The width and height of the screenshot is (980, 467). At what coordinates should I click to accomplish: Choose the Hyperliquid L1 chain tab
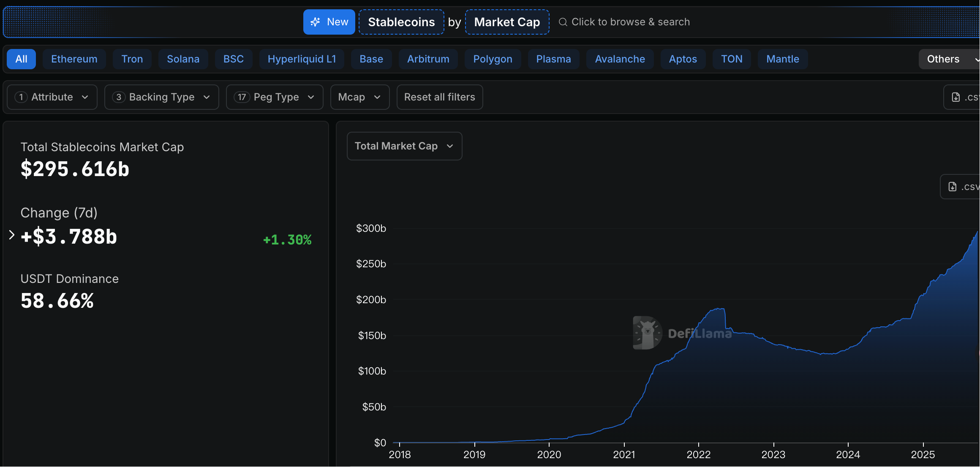302,59
